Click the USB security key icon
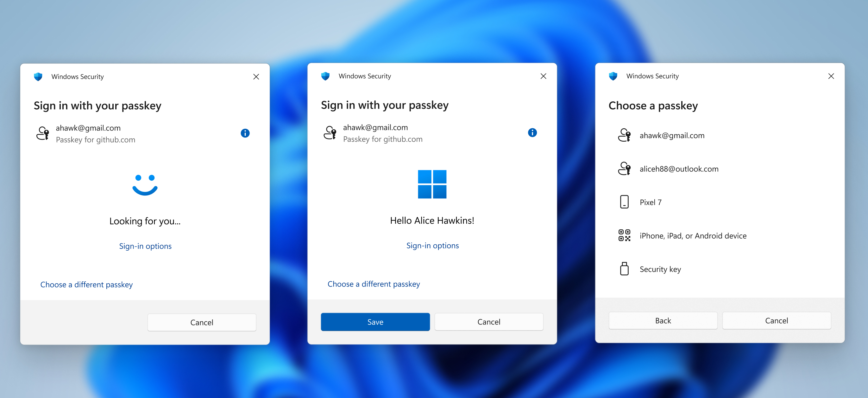 (x=624, y=269)
